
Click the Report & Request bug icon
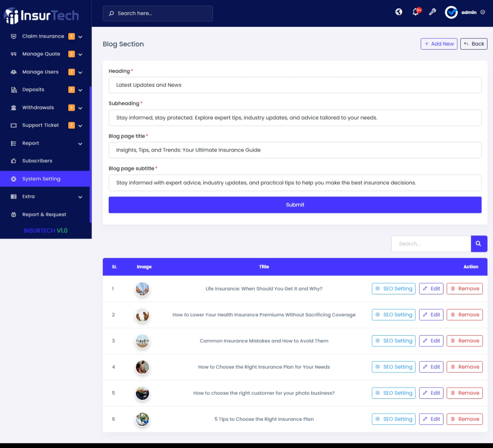point(14,214)
